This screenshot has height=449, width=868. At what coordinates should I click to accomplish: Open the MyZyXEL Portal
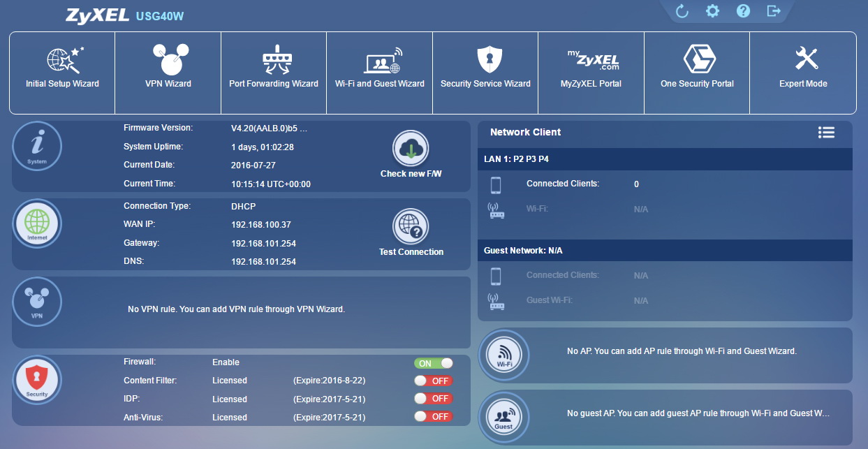pos(591,73)
